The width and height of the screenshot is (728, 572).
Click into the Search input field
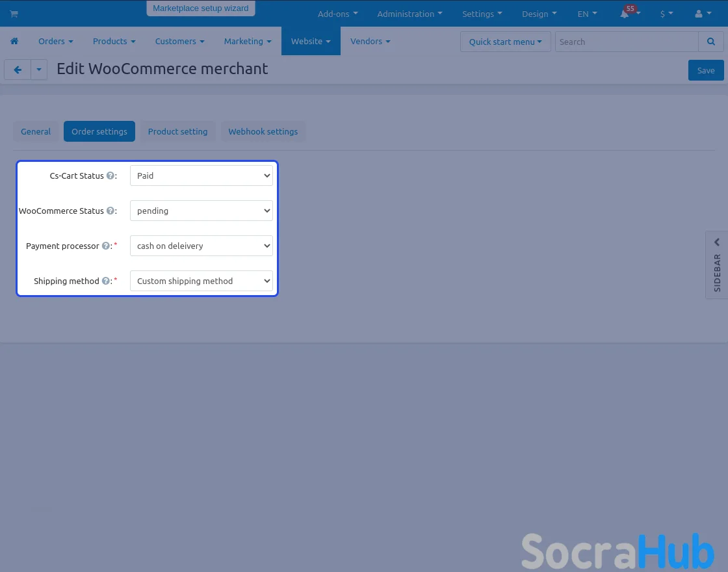point(626,42)
